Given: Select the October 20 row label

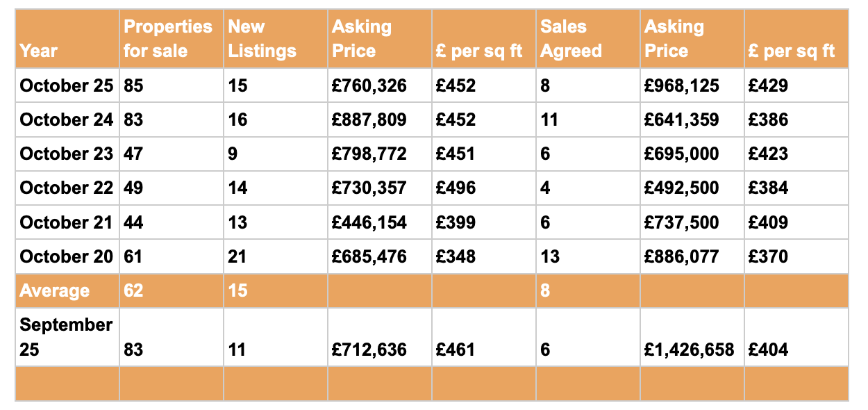Looking at the screenshot, I should pyautogui.click(x=67, y=256).
